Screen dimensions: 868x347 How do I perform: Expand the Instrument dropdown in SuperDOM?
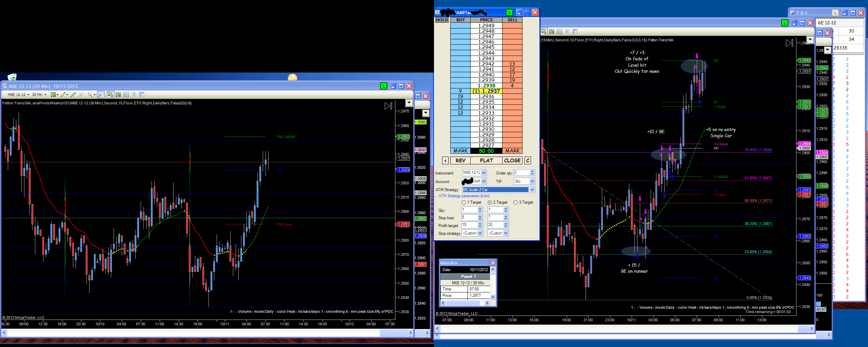(484, 172)
